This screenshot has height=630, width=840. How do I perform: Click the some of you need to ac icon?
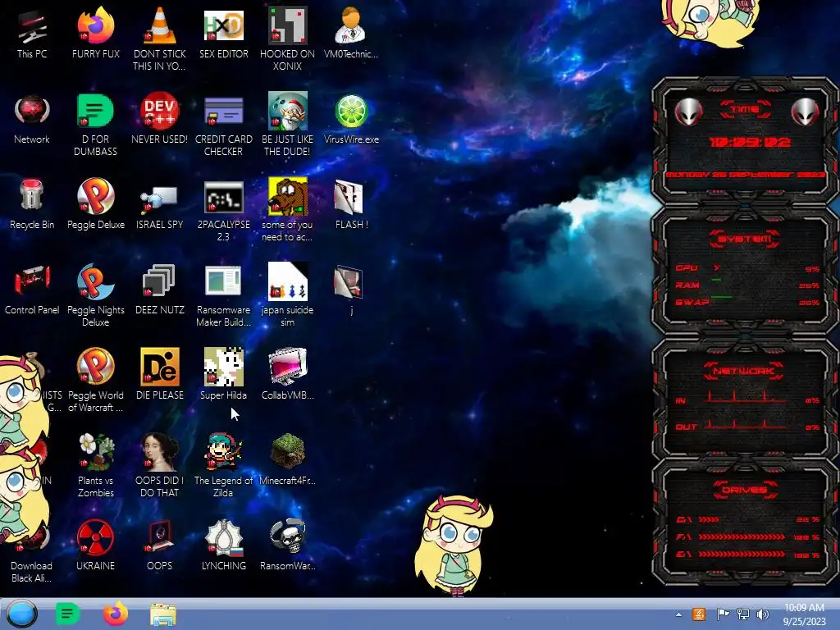(288, 196)
